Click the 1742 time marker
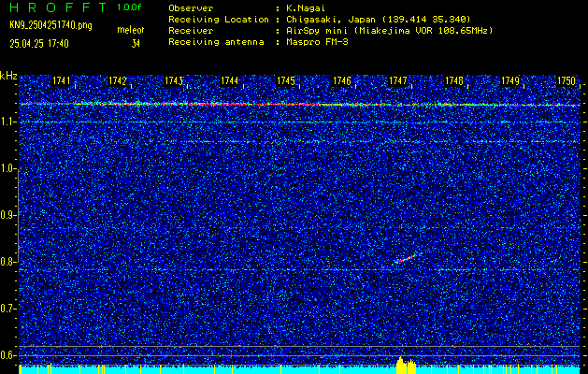Screen dimensions: 588x374 (118, 80)
